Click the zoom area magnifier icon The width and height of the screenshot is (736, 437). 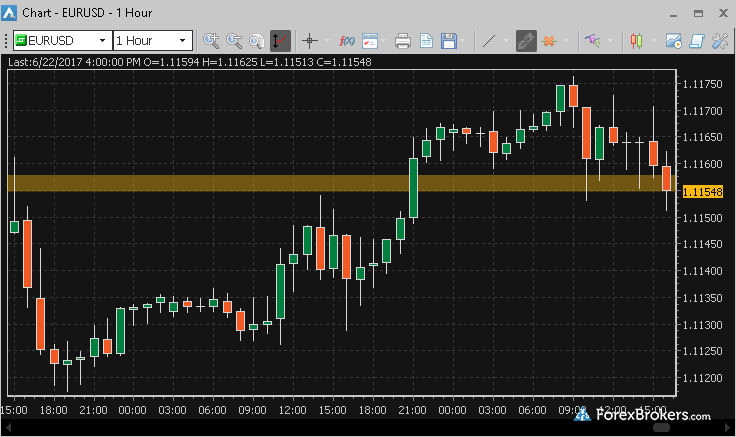click(x=256, y=41)
